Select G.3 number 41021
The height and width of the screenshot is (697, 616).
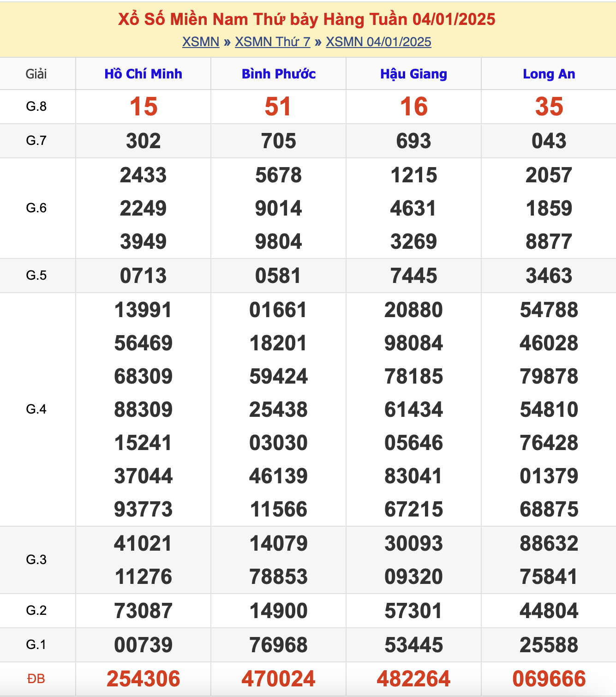143,543
